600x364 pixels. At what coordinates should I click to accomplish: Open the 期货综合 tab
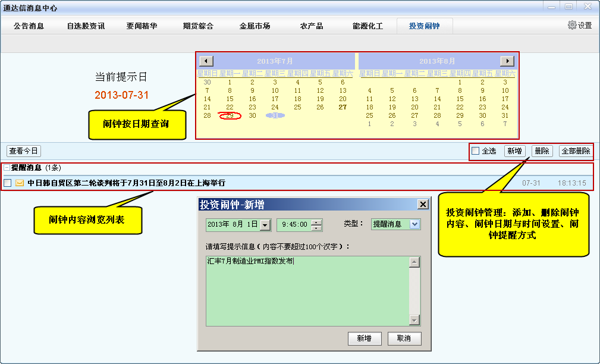[x=198, y=26]
